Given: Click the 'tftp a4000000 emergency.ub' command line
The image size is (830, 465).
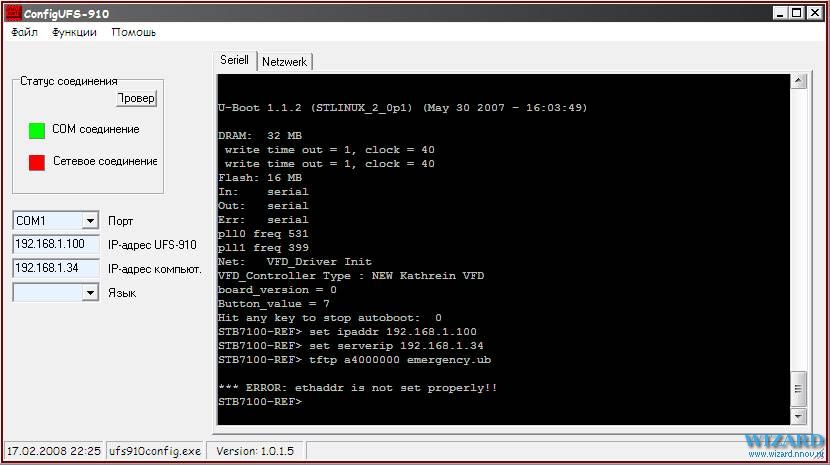Looking at the screenshot, I should click(x=355, y=360).
